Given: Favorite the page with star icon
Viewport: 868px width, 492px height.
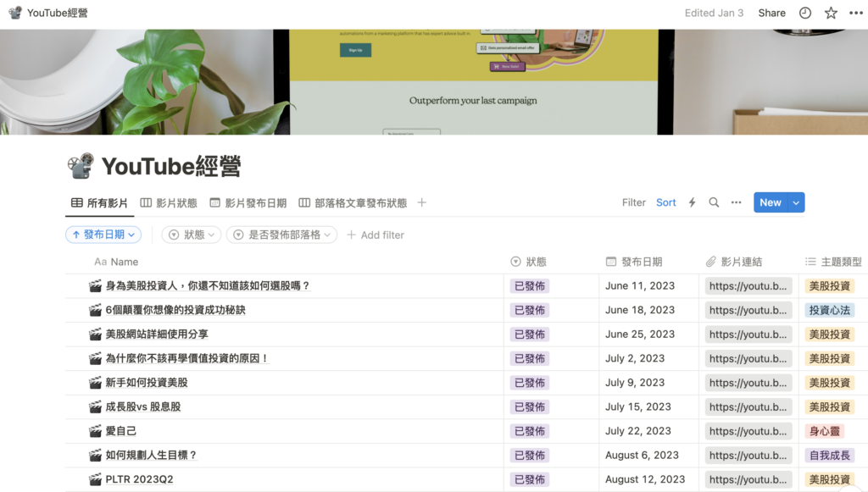Looking at the screenshot, I should [x=831, y=13].
